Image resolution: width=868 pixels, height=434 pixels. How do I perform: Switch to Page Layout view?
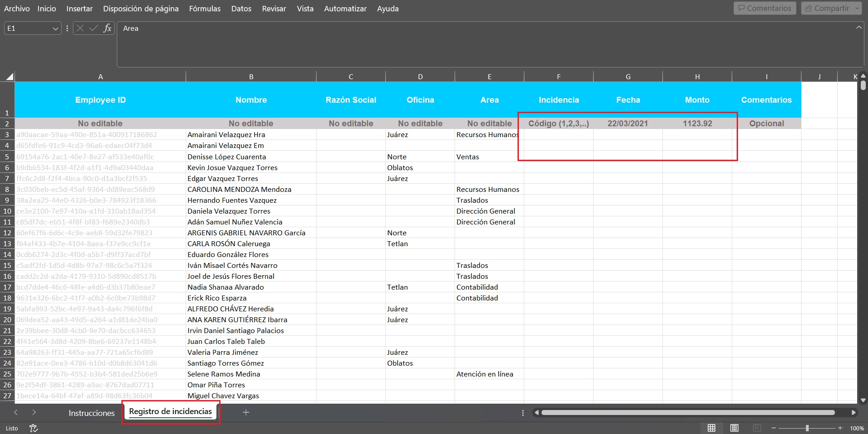(734, 428)
